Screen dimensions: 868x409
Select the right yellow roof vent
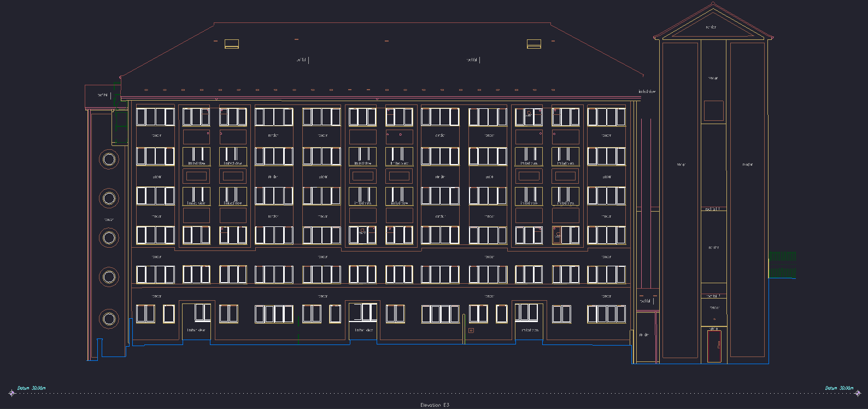tap(534, 44)
